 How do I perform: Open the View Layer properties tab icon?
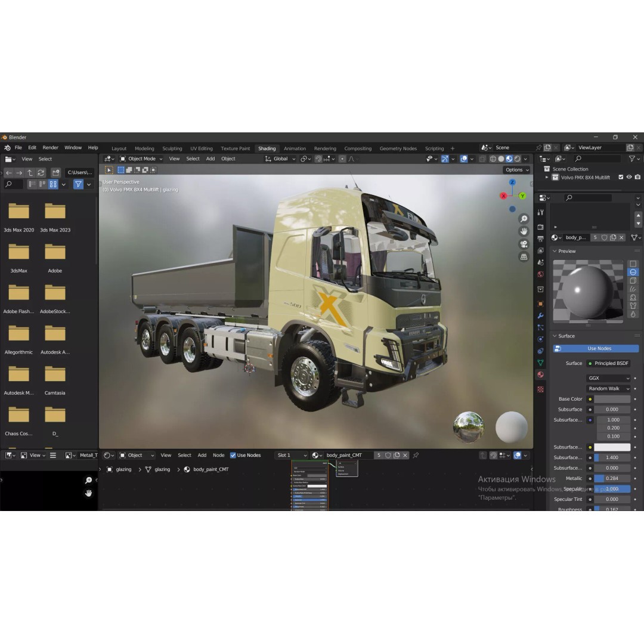pos(540,250)
